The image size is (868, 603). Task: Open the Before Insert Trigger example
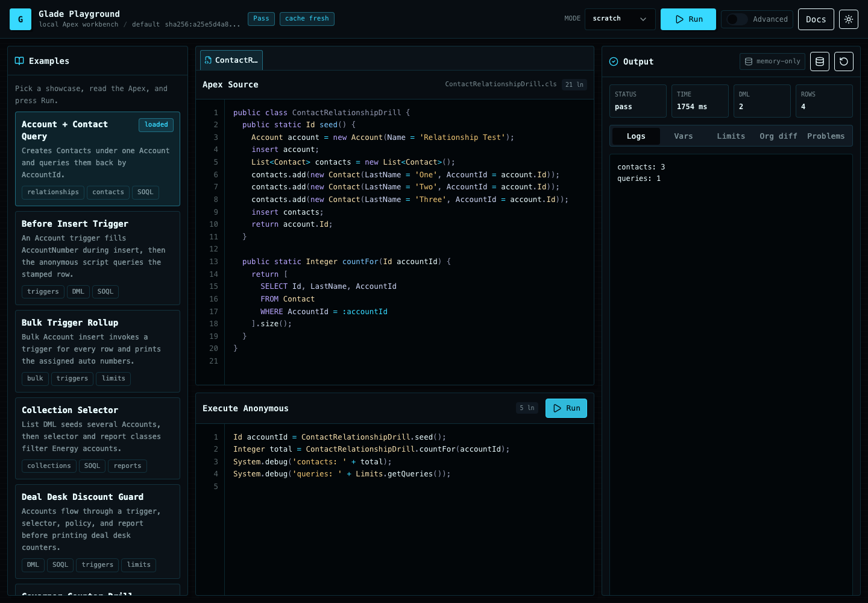(98, 258)
